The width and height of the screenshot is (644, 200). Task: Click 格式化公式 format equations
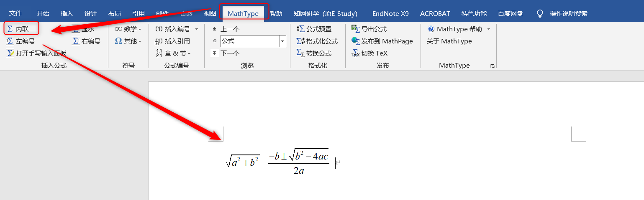point(317,41)
